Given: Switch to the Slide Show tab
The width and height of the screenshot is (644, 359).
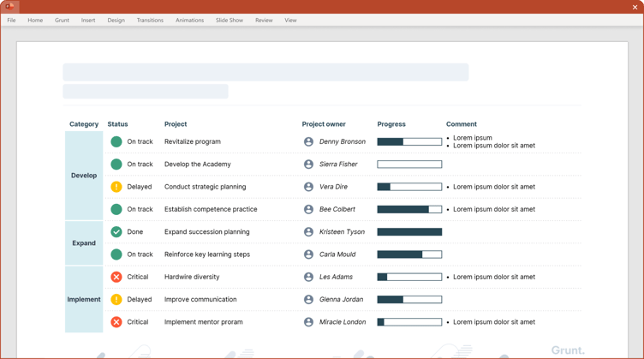Looking at the screenshot, I should coord(229,21).
